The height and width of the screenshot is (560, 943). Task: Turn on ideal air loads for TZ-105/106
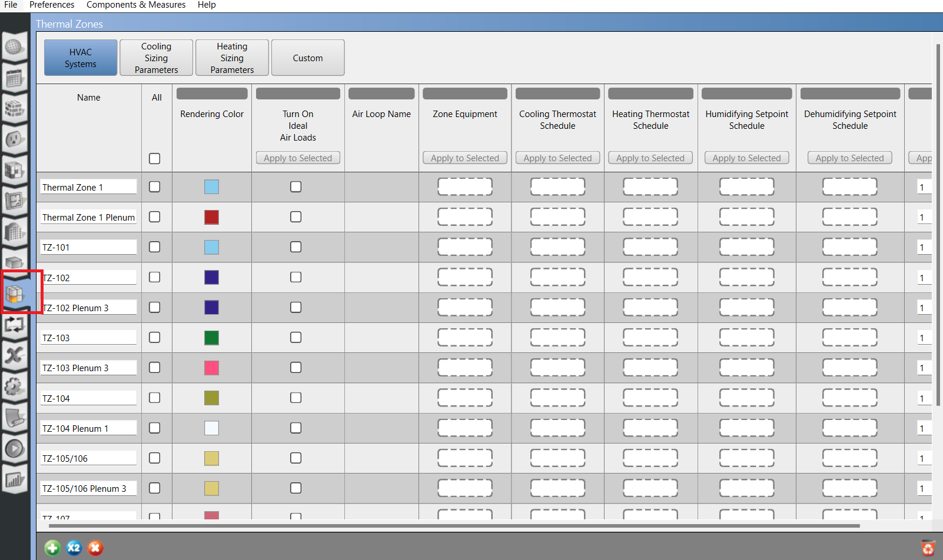coord(296,458)
